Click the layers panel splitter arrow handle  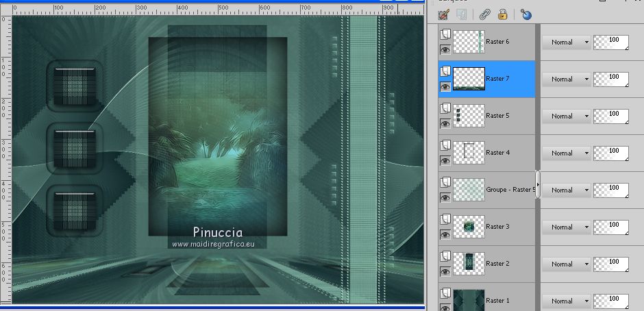tap(538, 185)
